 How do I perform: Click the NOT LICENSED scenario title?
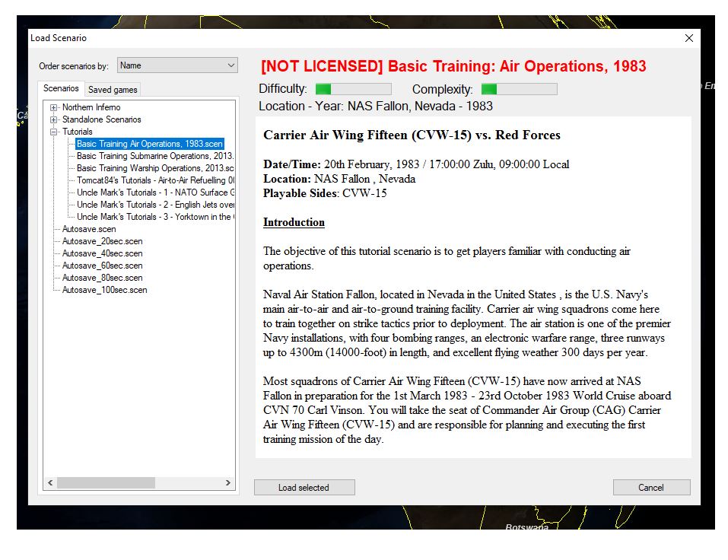click(x=453, y=66)
